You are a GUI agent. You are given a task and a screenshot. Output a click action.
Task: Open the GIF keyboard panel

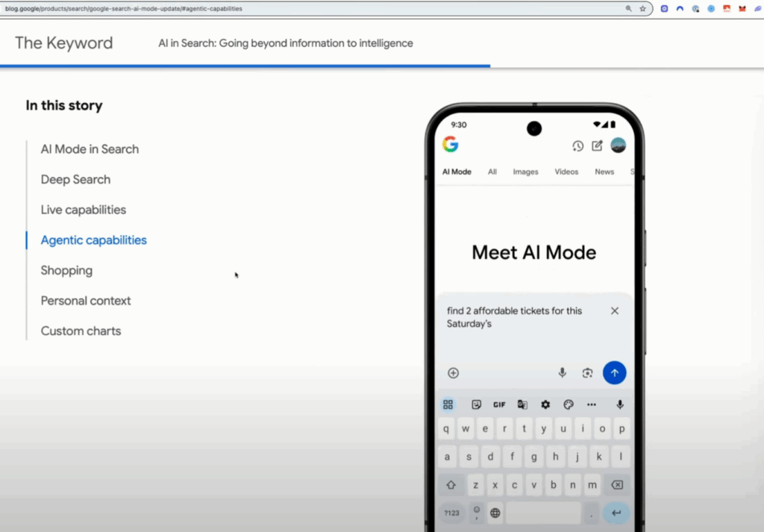point(499,404)
